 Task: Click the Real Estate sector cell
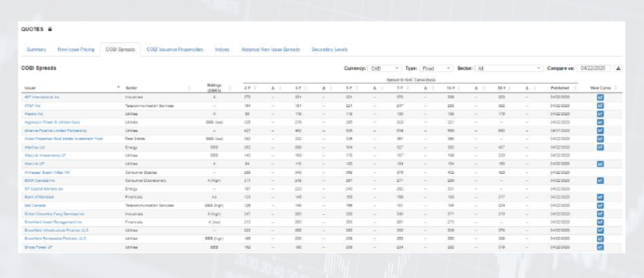pyautogui.click(x=135, y=139)
